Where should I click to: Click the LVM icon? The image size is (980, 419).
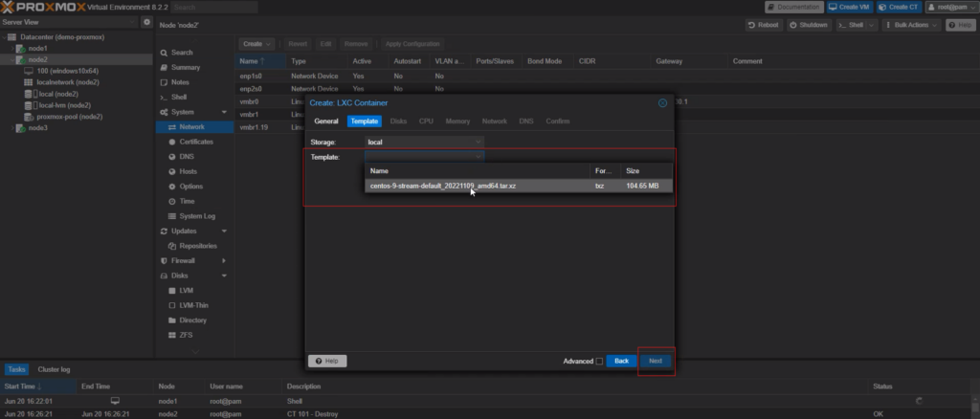pyautogui.click(x=173, y=291)
